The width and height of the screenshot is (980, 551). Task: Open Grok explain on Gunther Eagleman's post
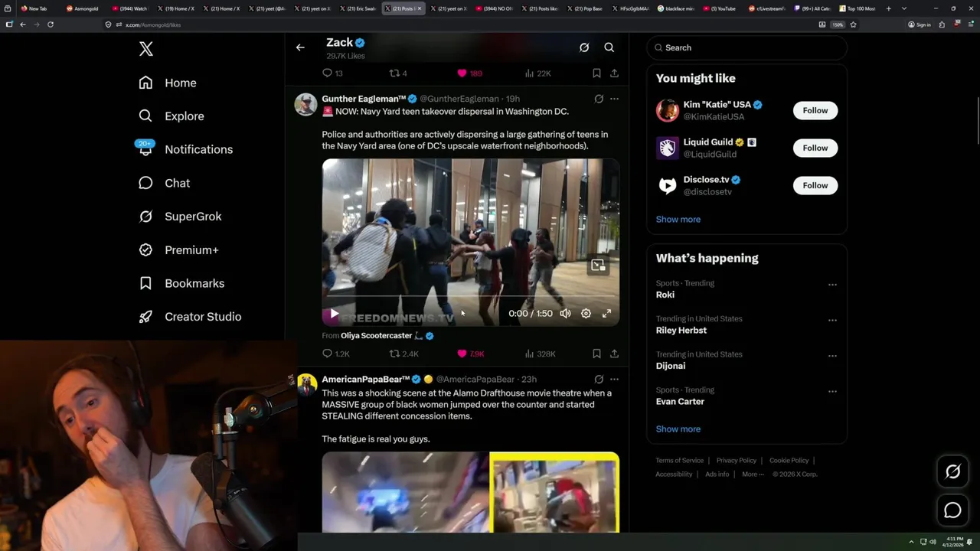tap(599, 99)
